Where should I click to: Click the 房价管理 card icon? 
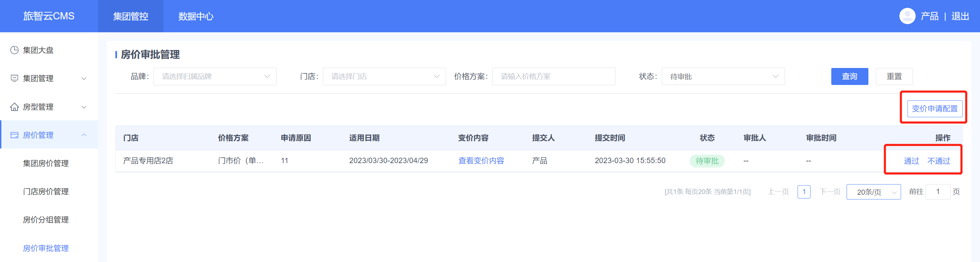(14, 135)
